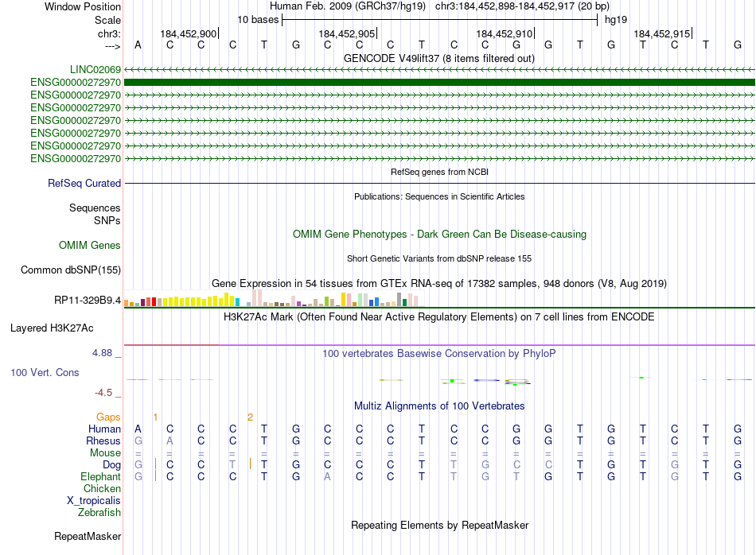Select the OMIM Genes track label
The height and width of the screenshot is (555, 756).
(90, 245)
